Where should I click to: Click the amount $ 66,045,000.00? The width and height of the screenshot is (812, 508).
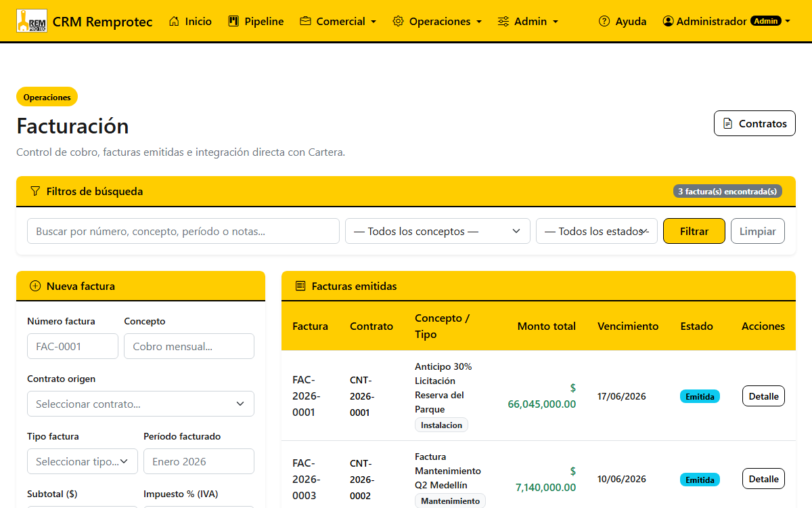pyautogui.click(x=542, y=396)
